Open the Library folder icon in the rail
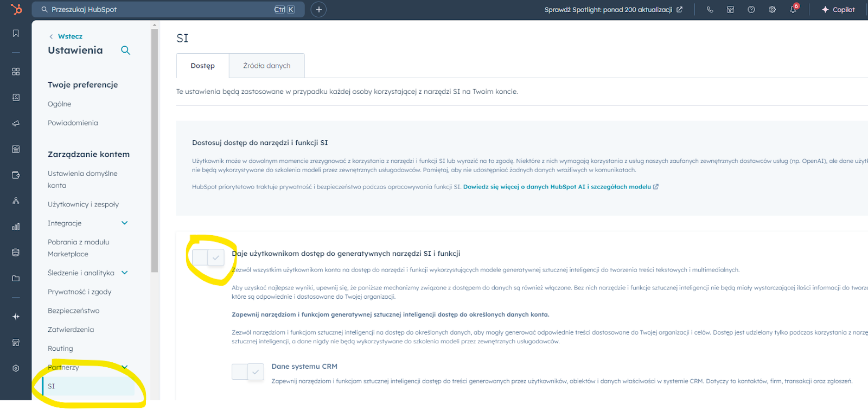Image resolution: width=868 pixels, height=409 pixels. (16, 279)
